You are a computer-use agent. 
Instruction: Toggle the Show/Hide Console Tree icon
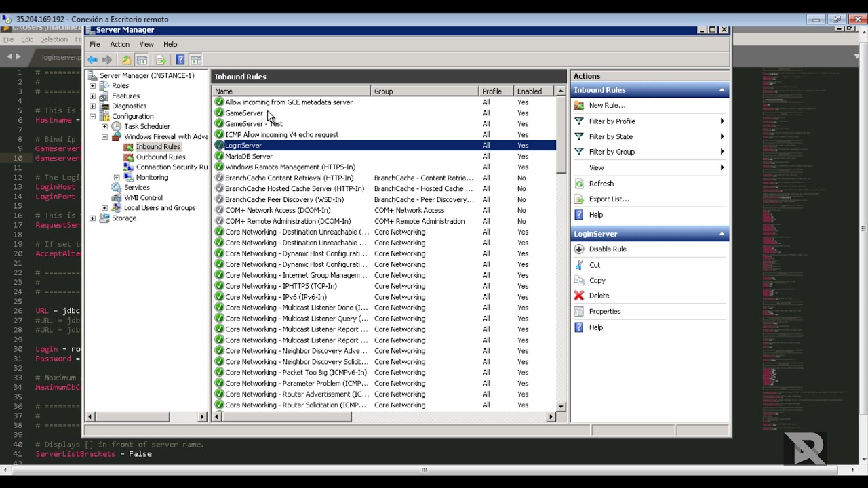(142, 60)
